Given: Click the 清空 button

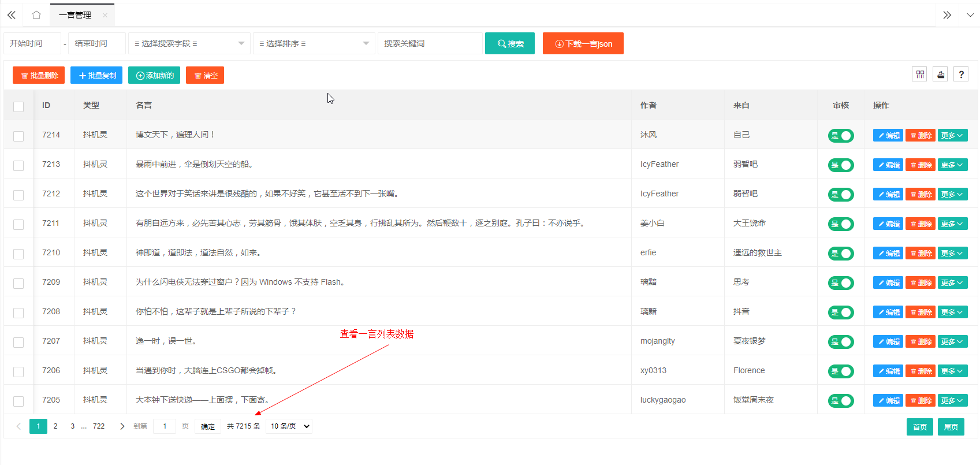Looking at the screenshot, I should point(205,75).
